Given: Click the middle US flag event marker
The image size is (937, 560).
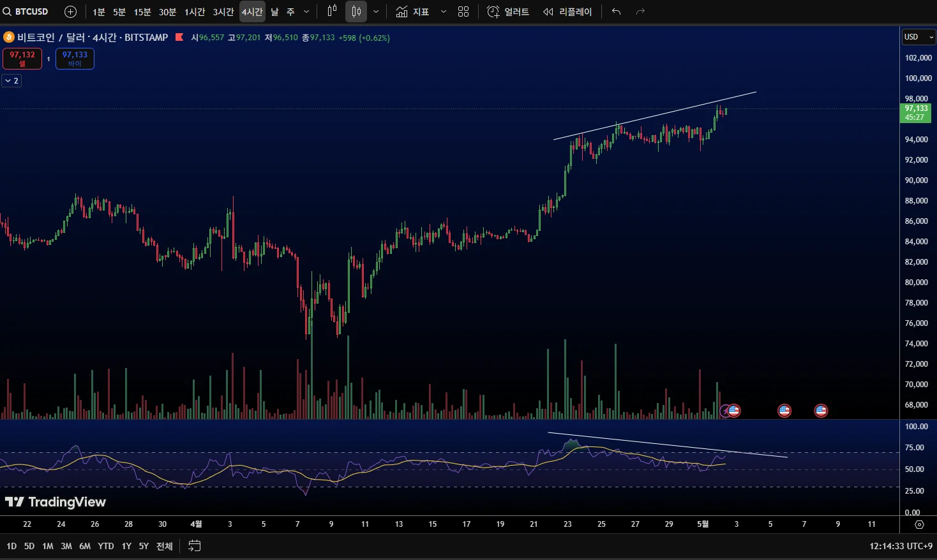Looking at the screenshot, I should pyautogui.click(x=784, y=411).
